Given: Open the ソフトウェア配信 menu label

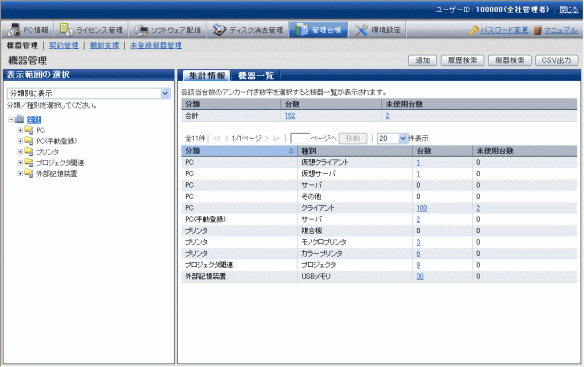Looking at the screenshot, I should [x=176, y=30].
